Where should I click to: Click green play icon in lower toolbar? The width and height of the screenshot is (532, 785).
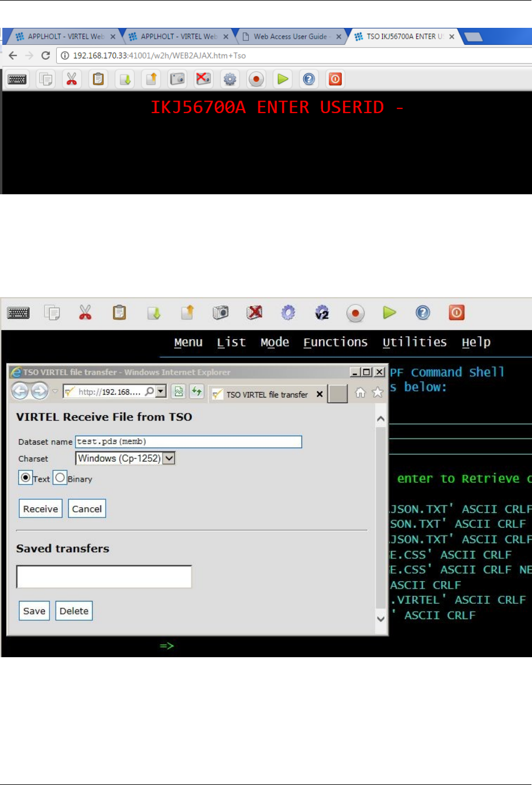click(x=389, y=312)
